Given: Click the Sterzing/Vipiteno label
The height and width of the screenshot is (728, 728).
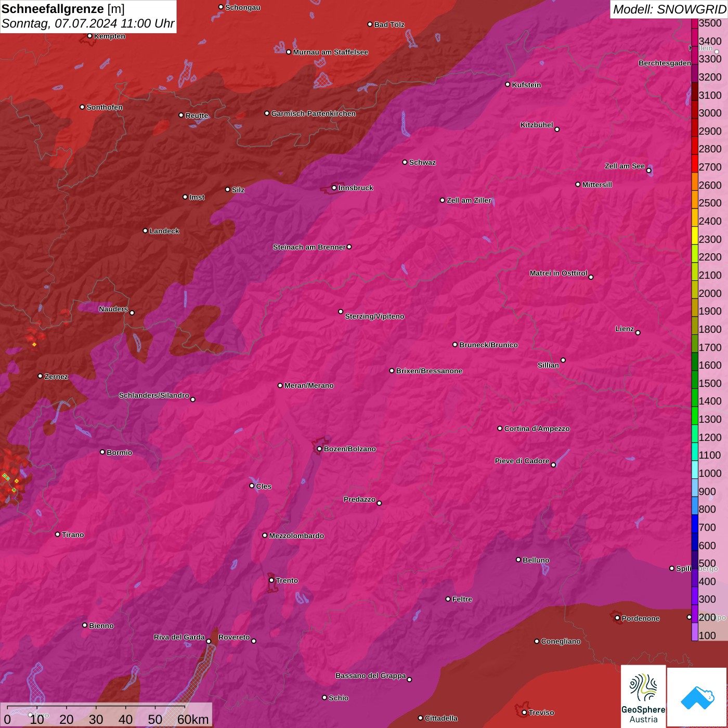Looking at the screenshot, I should pos(374,316).
